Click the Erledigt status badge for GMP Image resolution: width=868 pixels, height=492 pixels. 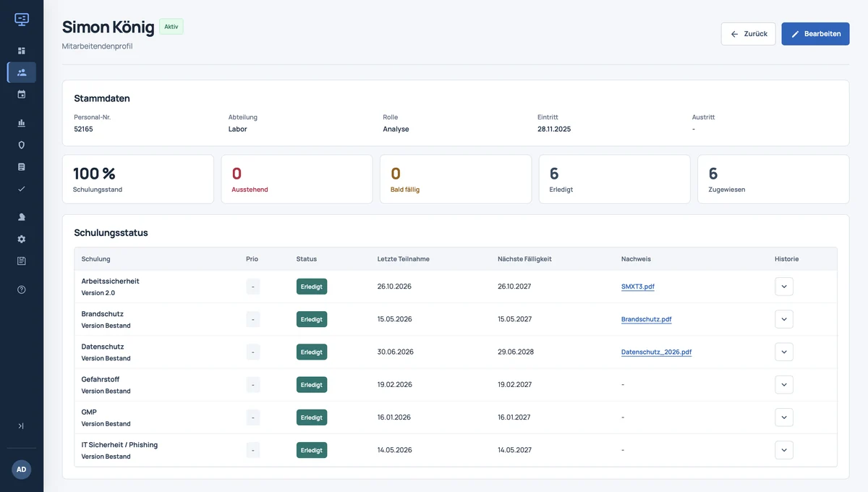click(312, 417)
